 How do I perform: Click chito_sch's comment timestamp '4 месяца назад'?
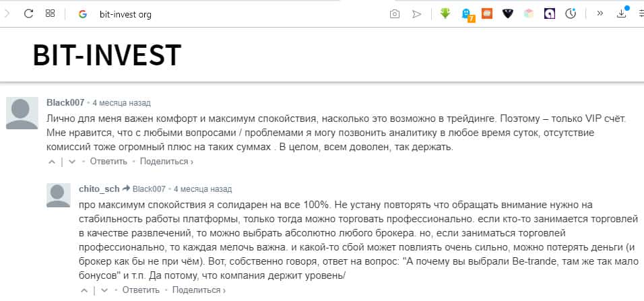tap(203, 189)
